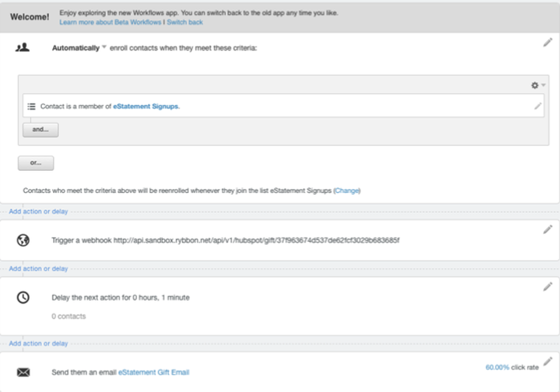Edit the email action with its pencil icon

pos(548,361)
